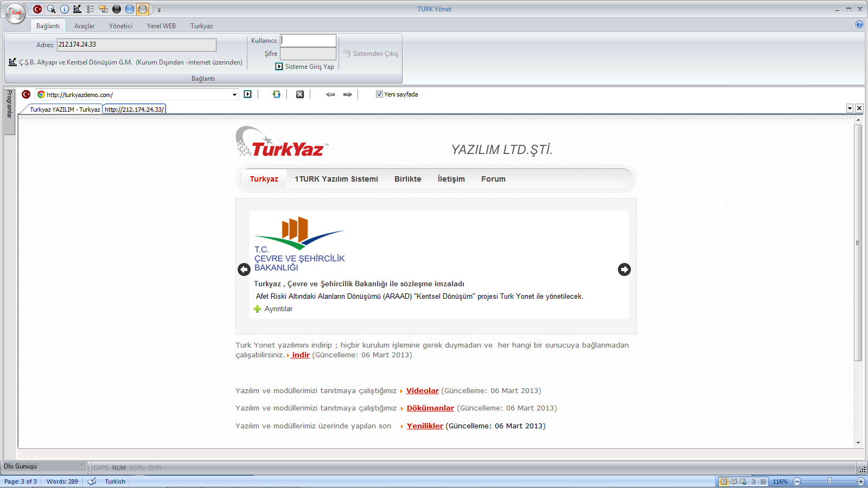Click the Ç.Ş.B. Altyapı ve Kentsel Dönüşüm G.M. connection
868x488 pixels.
point(126,62)
